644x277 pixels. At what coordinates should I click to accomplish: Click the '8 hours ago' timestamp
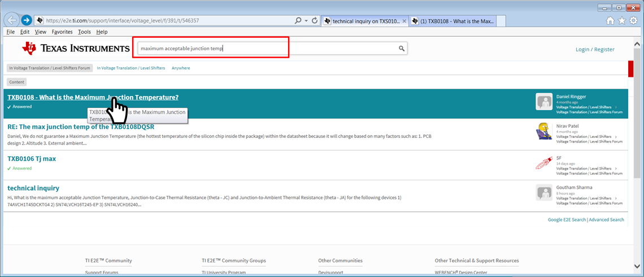(565, 193)
